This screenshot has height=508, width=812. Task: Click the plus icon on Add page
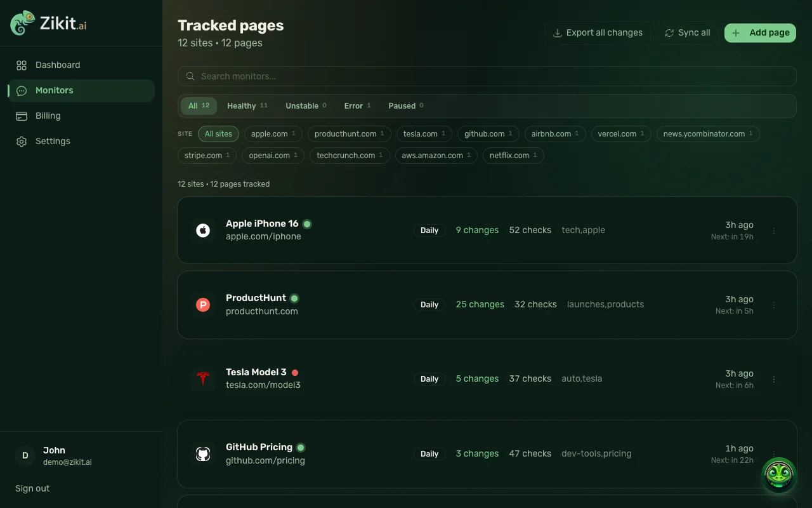pyautogui.click(x=736, y=33)
